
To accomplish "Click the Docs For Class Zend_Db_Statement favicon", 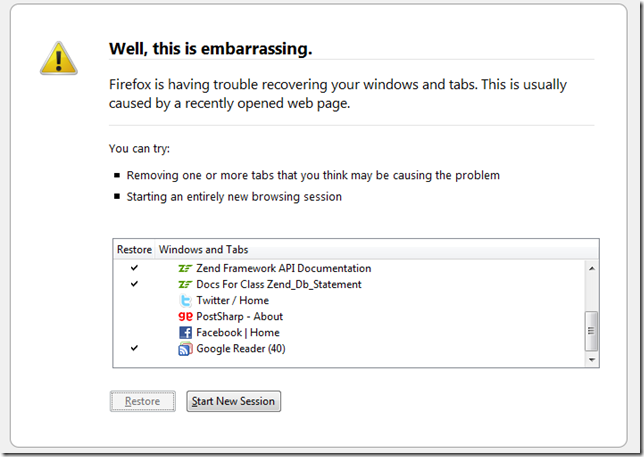I will tap(185, 284).
